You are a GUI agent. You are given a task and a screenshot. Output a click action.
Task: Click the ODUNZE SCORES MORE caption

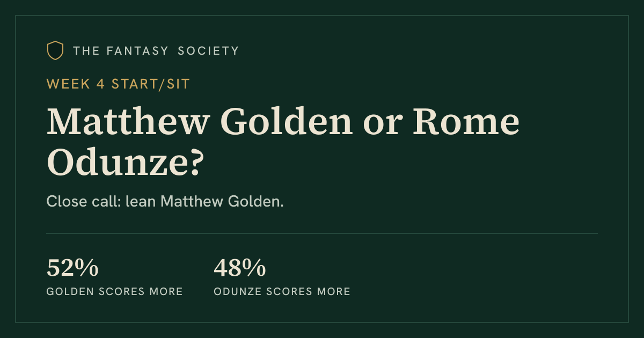coord(282,292)
